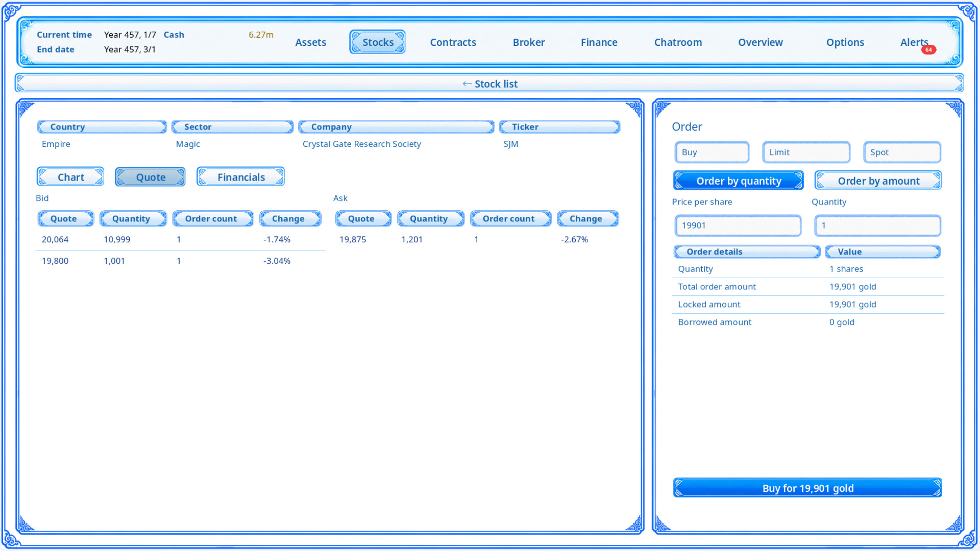Open the Contracts section
Viewport: 980px width, 551px height.
pos(453,42)
